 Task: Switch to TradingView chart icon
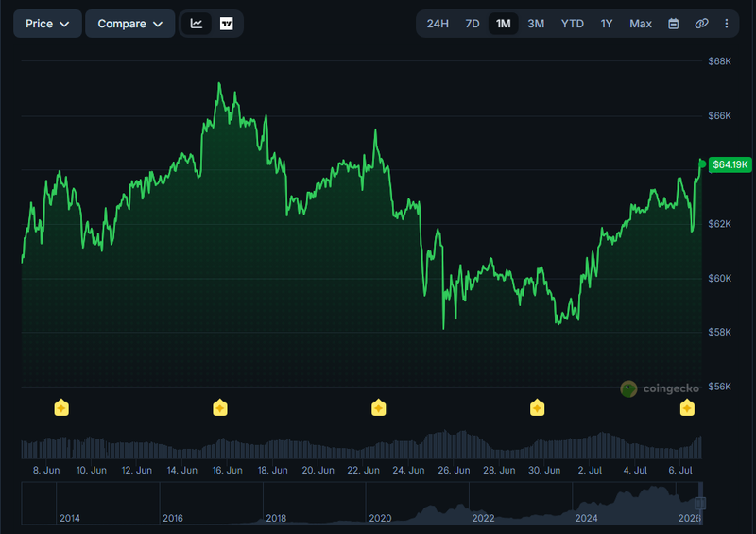pyautogui.click(x=227, y=24)
